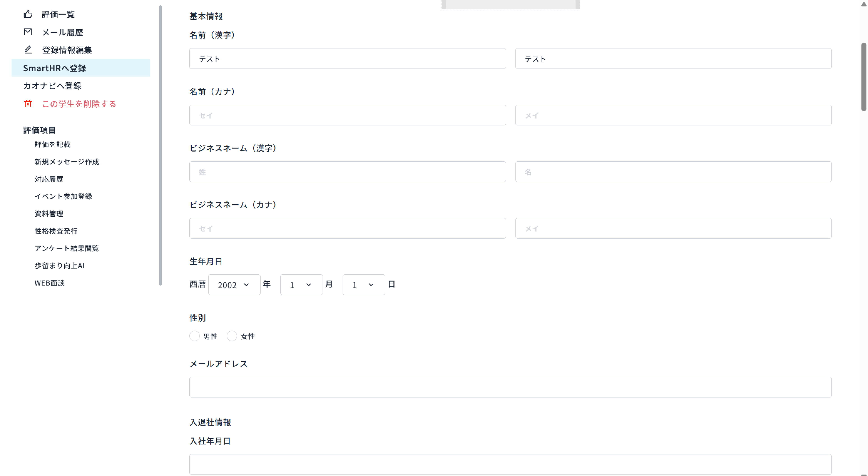868x476 pixels.
Task: Open the WEB面談 page
Action: [49, 283]
